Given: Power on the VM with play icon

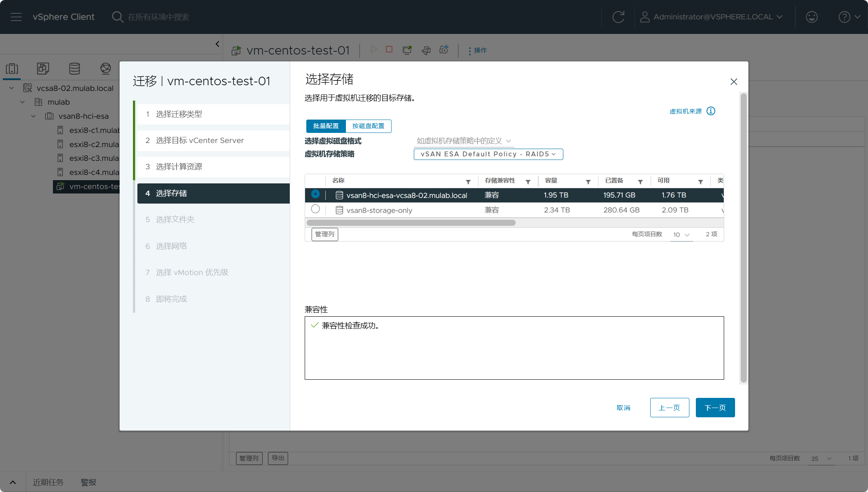Looking at the screenshot, I should (x=374, y=49).
